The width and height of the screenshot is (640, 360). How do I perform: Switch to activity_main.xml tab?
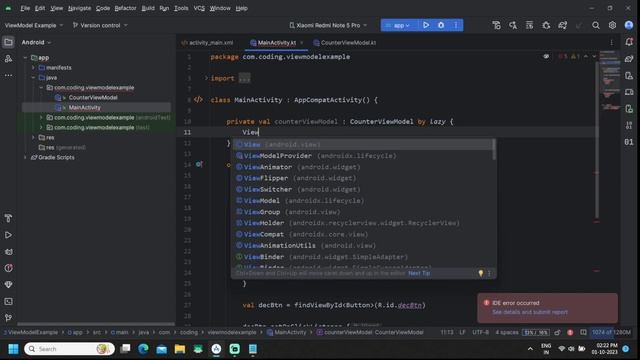207,42
